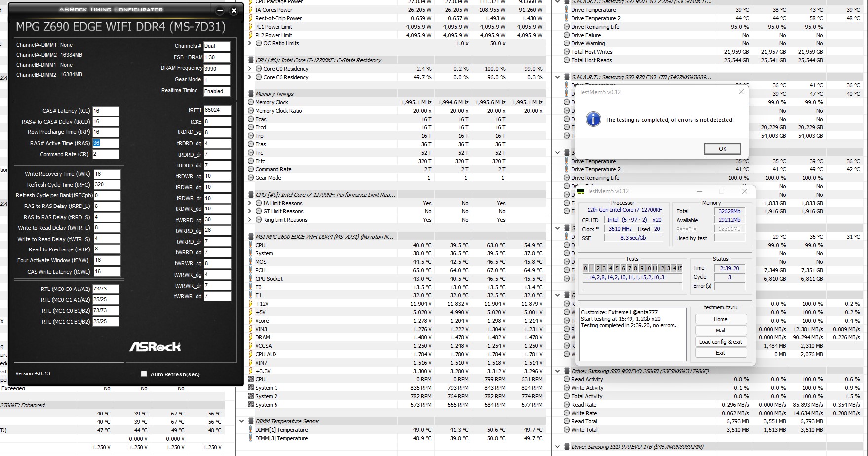Click the icon beside Command Rate in HWiNFO
The height and width of the screenshot is (456, 868).
coord(251,169)
